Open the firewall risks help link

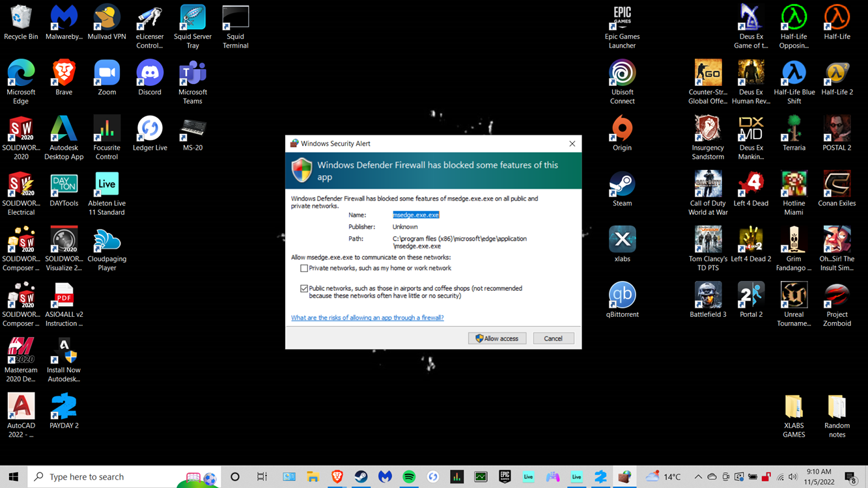coord(367,318)
